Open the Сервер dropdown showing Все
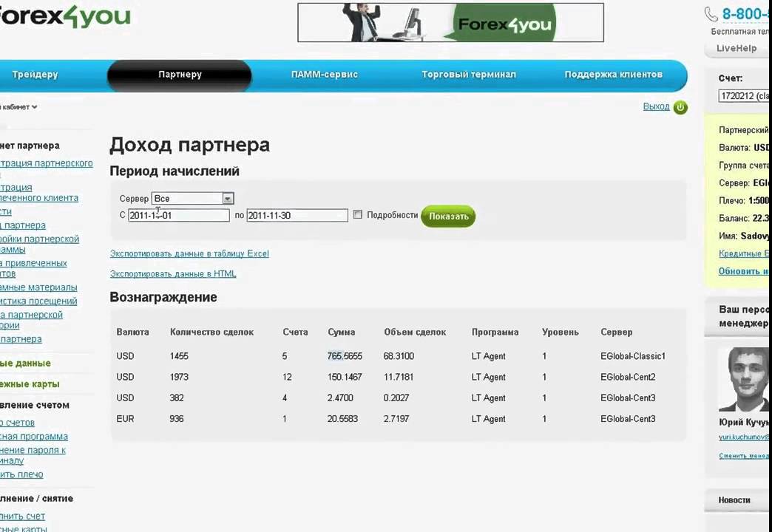The width and height of the screenshot is (772, 532). (192, 198)
